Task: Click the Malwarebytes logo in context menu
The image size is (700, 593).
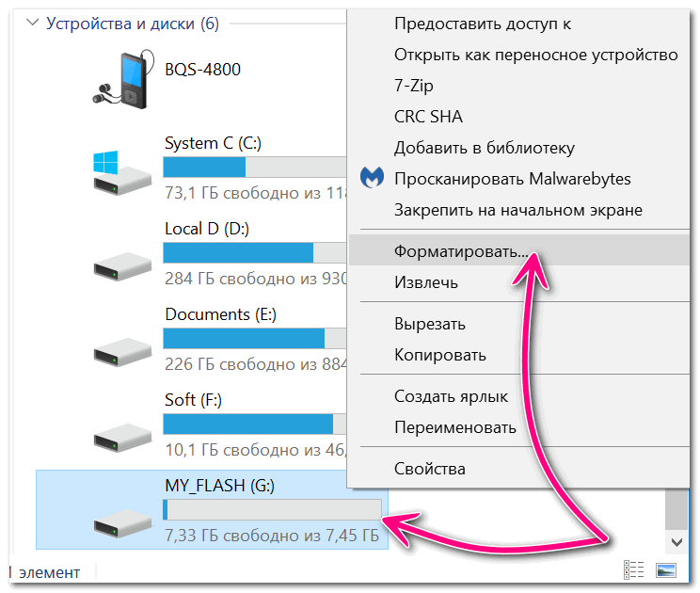Action: [372, 178]
